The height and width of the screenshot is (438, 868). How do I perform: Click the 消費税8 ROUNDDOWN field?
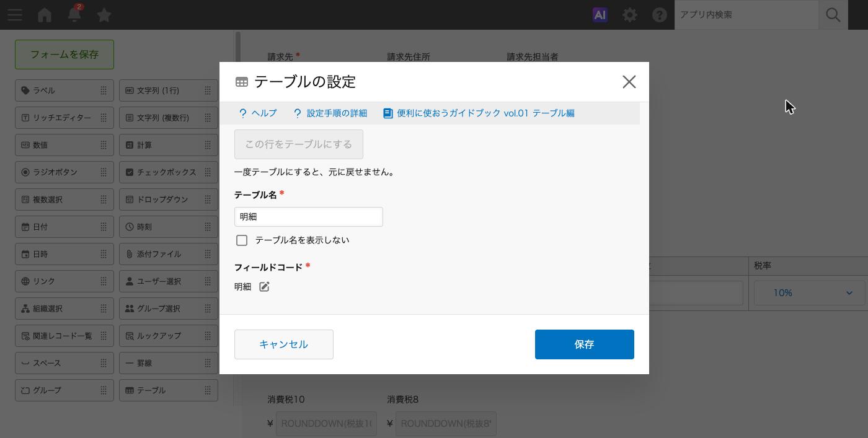[446, 424]
